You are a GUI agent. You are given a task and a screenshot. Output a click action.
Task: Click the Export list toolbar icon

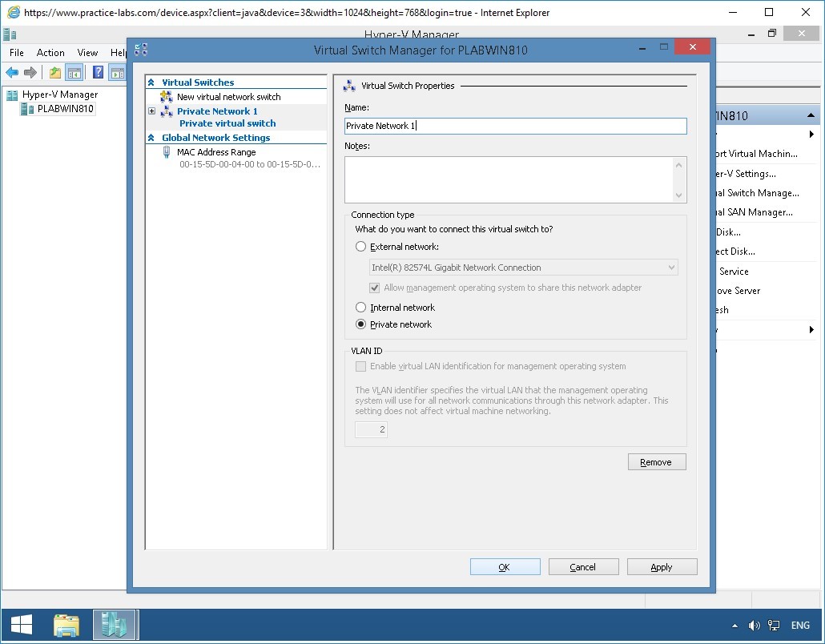[53, 72]
